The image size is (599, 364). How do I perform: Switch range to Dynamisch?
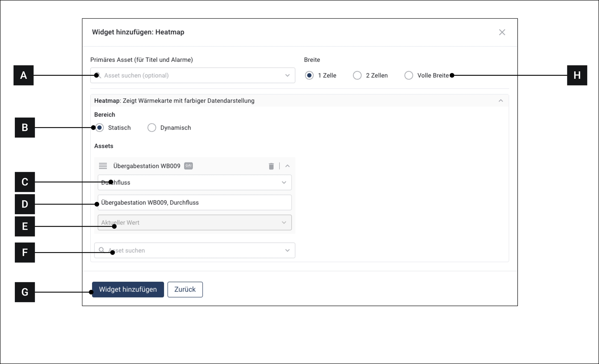152,128
